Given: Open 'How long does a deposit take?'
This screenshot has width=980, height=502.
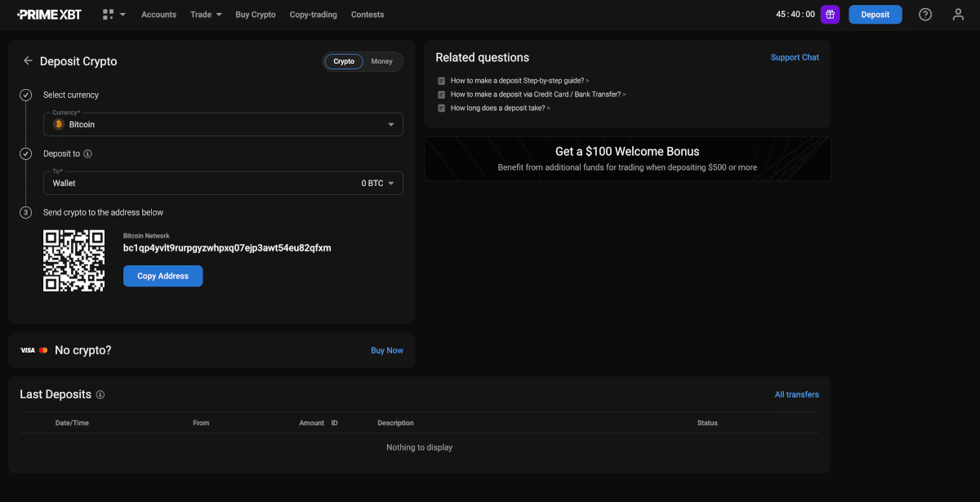Looking at the screenshot, I should pos(501,108).
